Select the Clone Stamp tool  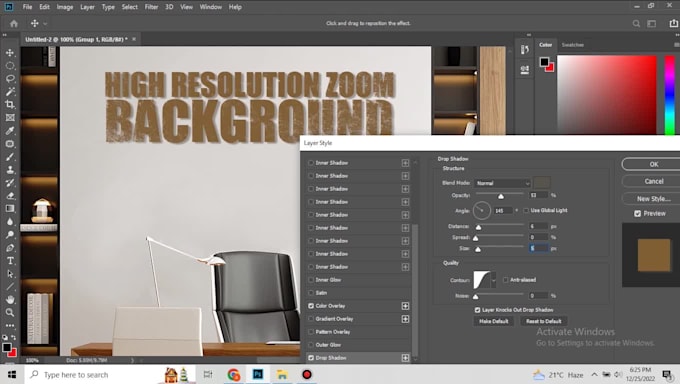(10, 170)
